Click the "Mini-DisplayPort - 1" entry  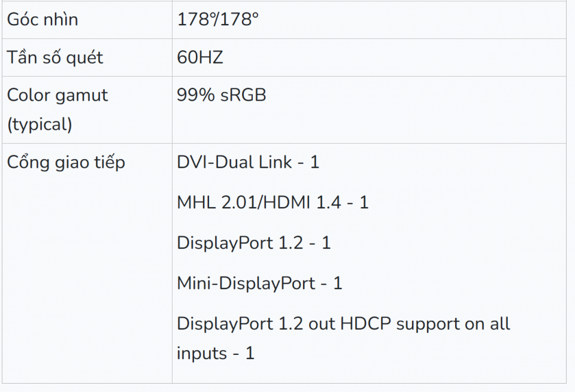tap(259, 282)
